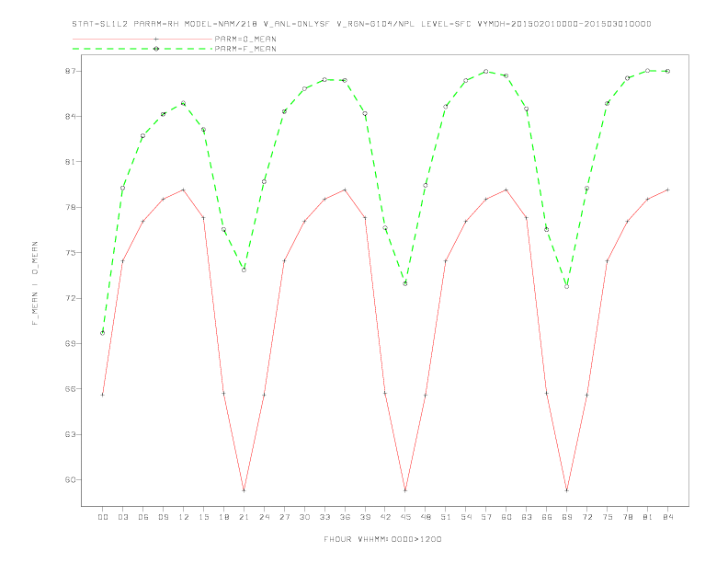The height and width of the screenshot is (563, 728).
Task: Click the x-axis tick label 45
Action: click(405, 517)
